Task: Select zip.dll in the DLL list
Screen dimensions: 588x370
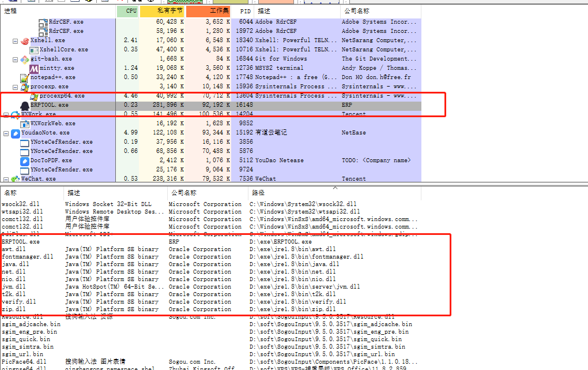Action: 211,309
